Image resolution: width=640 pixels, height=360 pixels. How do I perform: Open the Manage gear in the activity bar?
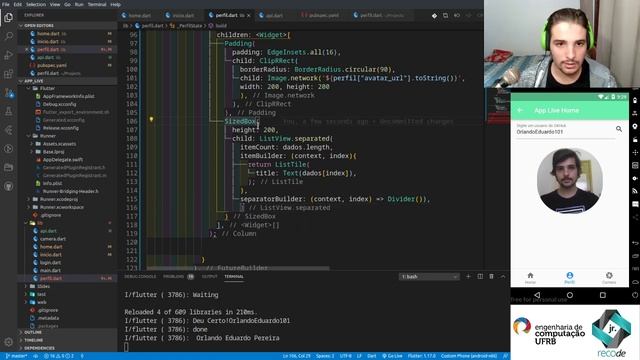pos(9,342)
